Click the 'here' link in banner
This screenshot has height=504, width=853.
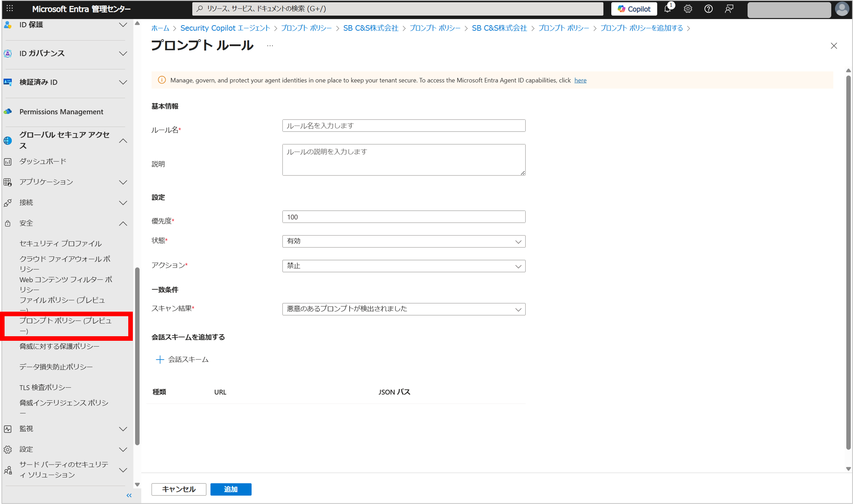pos(580,80)
